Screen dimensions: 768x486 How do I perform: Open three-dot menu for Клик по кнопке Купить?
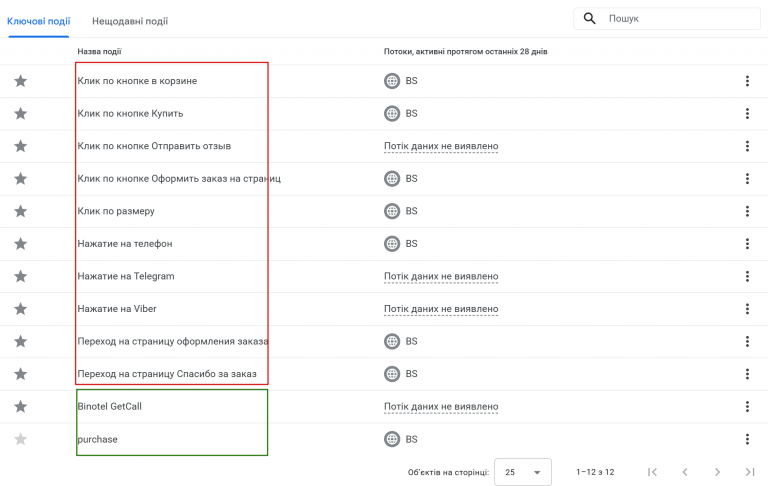[747, 114]
